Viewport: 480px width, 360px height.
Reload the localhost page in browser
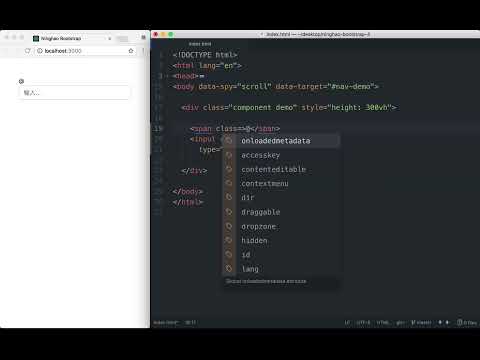click(28, 51)
